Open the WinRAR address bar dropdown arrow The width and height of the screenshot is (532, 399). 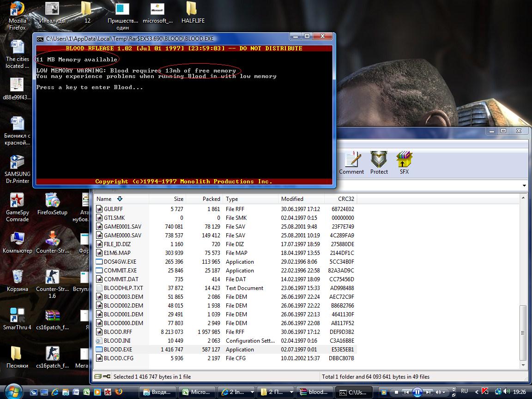tap(524, 186)
